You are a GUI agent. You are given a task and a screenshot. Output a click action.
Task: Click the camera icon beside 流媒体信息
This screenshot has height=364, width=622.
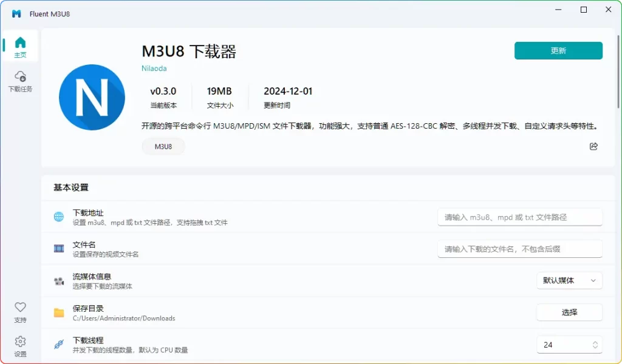click(59, 281)
